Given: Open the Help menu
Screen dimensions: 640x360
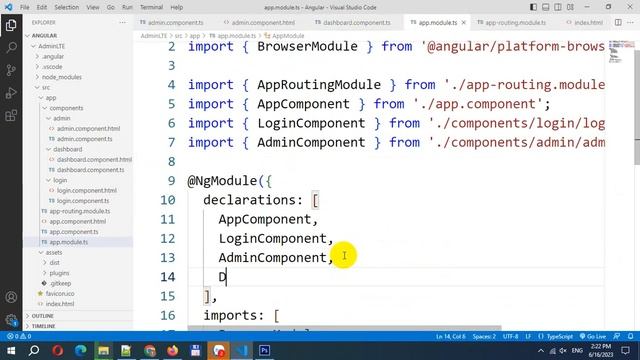Looking at the screenshot, I should click(x=176, y=7).
